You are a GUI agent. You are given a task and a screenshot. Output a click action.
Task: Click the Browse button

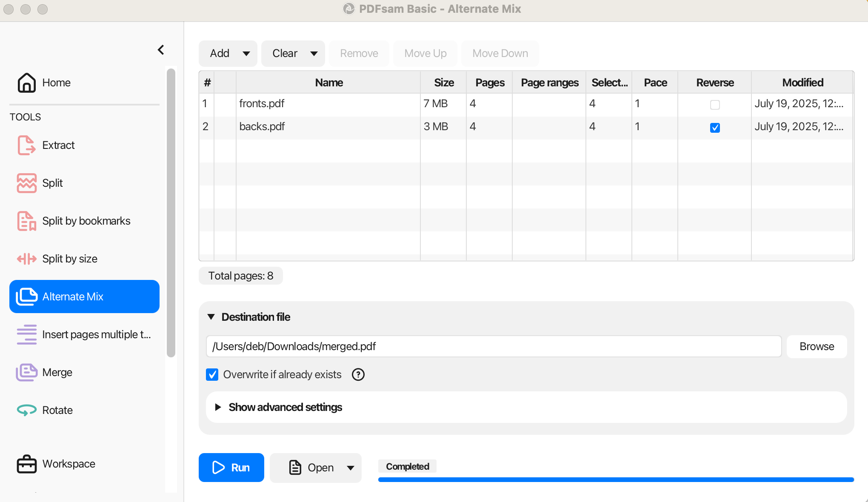(817, 346)
